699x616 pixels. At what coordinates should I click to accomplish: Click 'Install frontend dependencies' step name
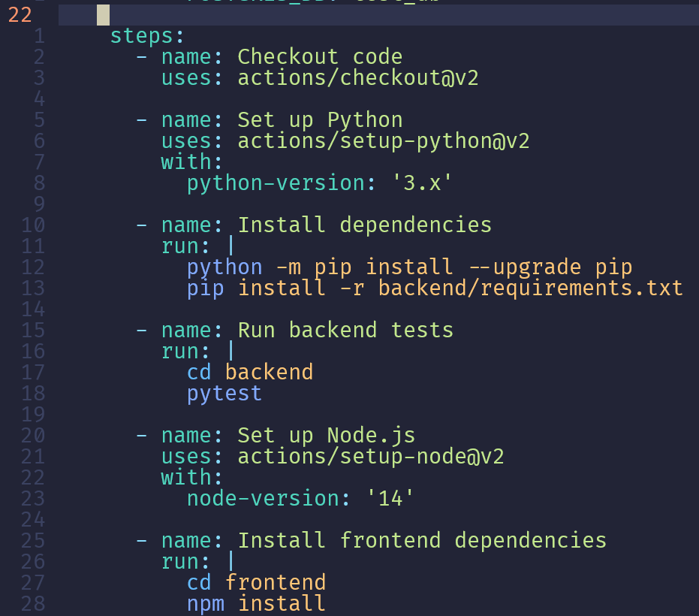(421, 540)
